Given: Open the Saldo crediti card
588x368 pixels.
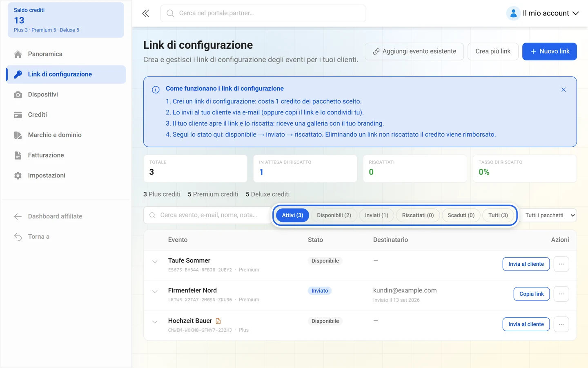Looking at the screenshot, I should [x=66, y=20].
